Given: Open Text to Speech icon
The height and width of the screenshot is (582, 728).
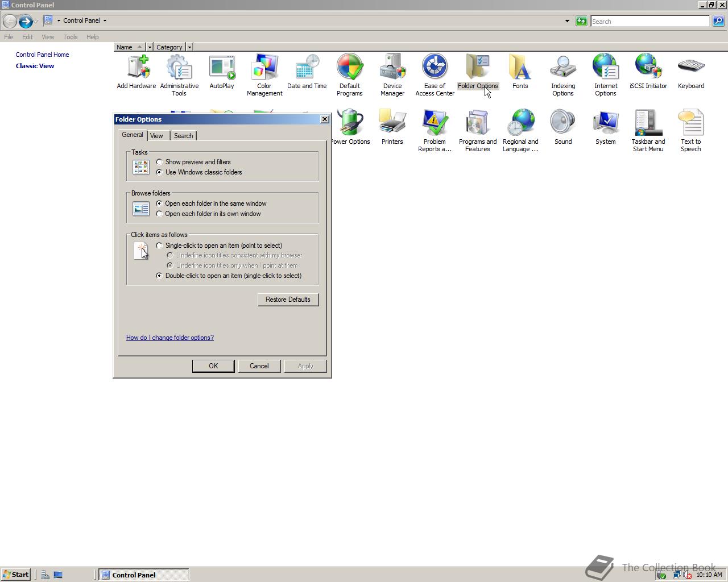Looking at the screenshot, I should pyautogui.click(x=691, y=131).
